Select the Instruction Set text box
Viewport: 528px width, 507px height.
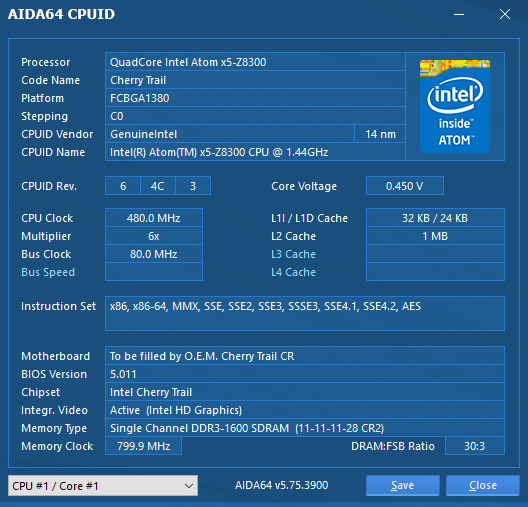[x=305, y=313]
